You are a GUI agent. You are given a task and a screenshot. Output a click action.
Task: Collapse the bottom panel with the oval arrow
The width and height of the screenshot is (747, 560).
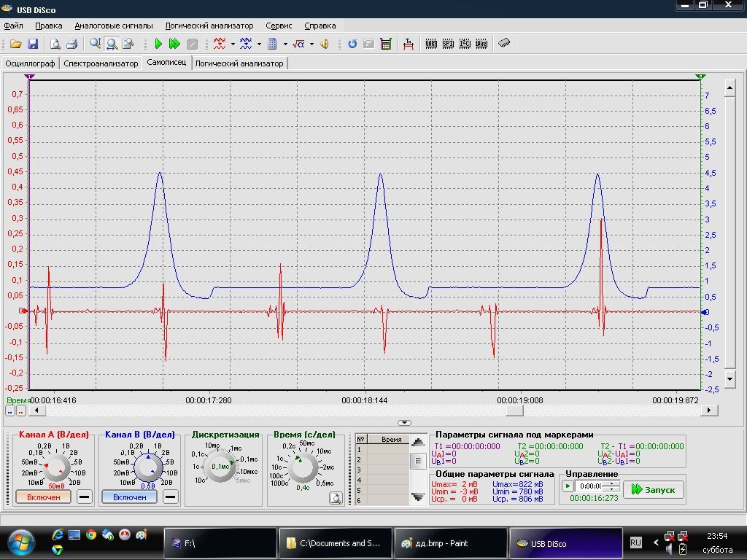404,422
